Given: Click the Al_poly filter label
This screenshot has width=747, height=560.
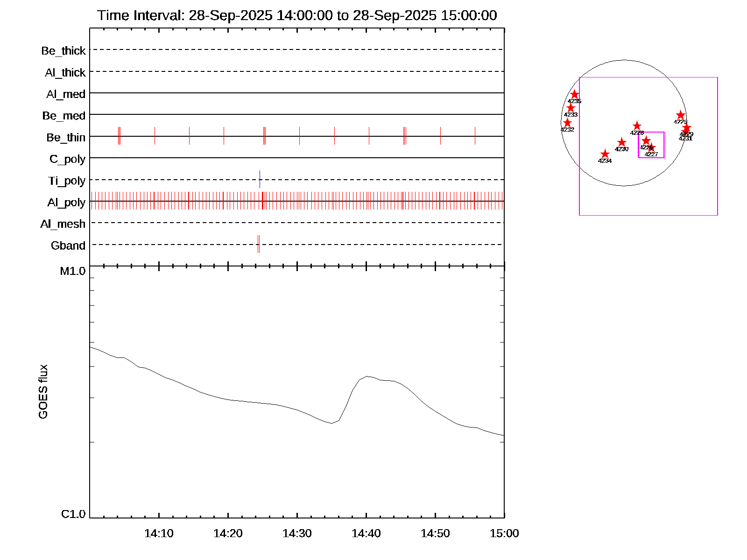Looking at the screenshot, I should coord(66,202).
